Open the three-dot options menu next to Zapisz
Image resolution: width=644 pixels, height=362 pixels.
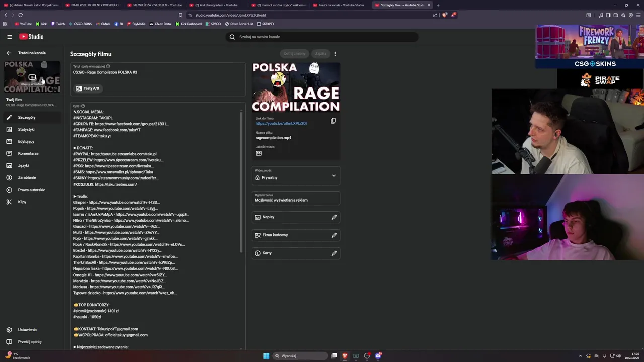(335, 54)
